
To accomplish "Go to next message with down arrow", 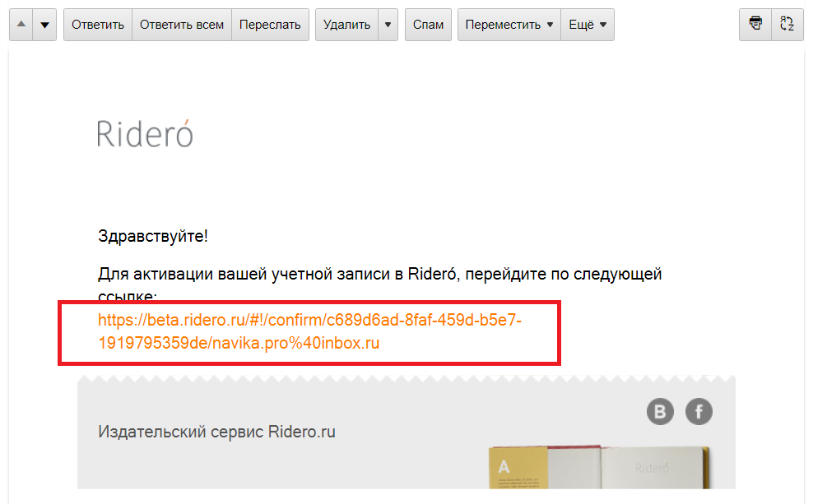I will pyautogui.click(x=44, y=25).
